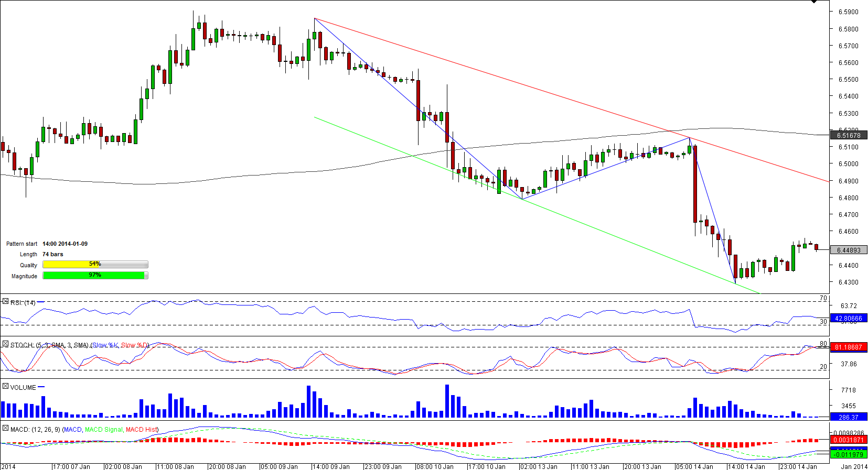Viewport: 868px width, 470px height.
Task: Click the 11:00 13 Jan time label
Action: 591,467
